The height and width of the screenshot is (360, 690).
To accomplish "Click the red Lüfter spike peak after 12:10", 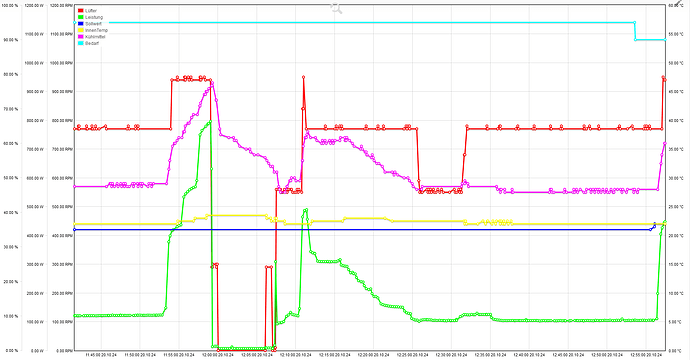I will 303,77.
